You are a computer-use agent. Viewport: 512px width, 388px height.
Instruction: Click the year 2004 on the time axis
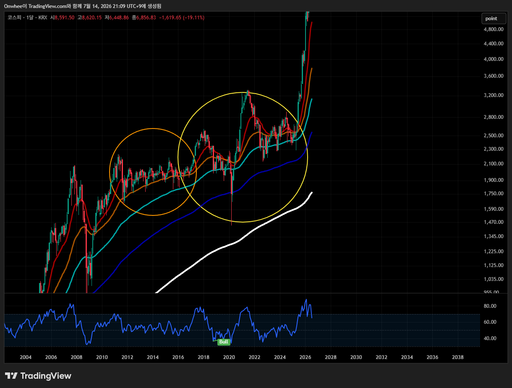coord(25,357)
